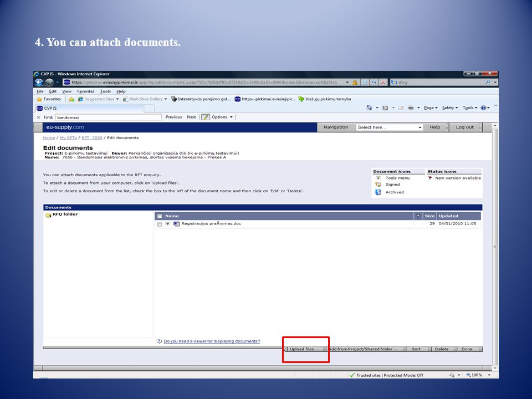Open the zoom level dropdown arrow
This screenshot has width=532, height=399.
tap(489, 375)
